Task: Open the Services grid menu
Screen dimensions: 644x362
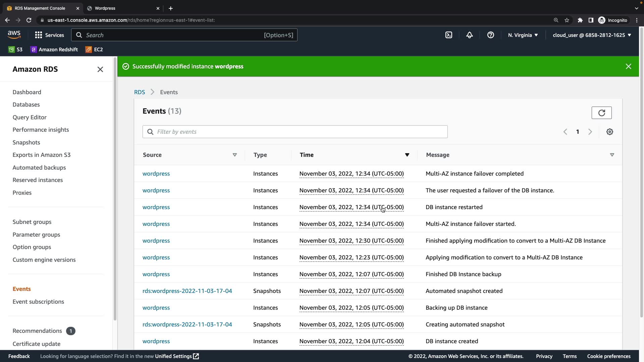Action: tap(49, 35)
